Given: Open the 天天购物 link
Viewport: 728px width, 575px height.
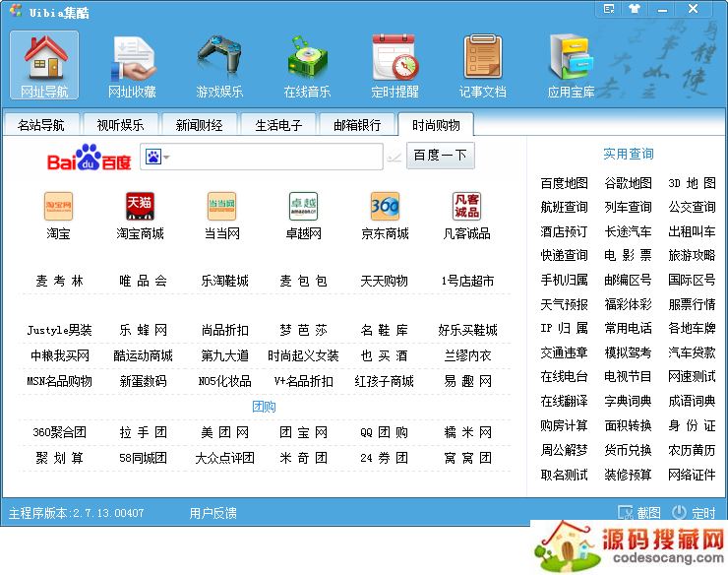Looking at the screenshot, I should (x=385, y=281).
